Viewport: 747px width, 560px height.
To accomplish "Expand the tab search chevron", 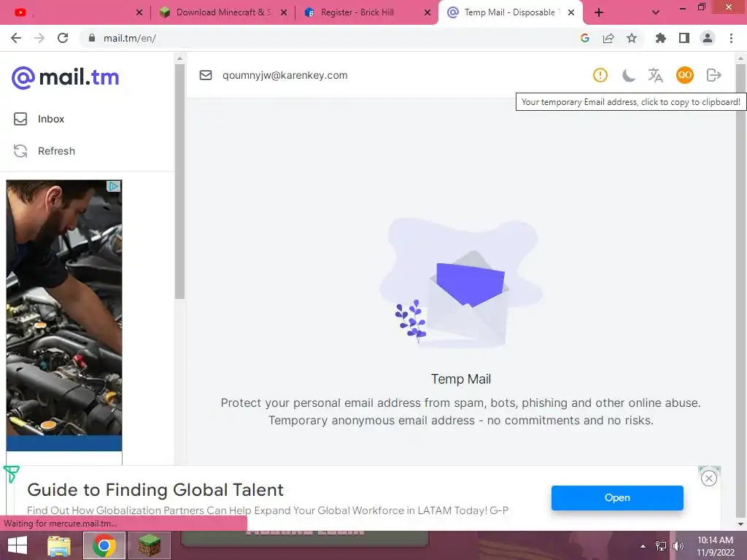I will 656,12.
